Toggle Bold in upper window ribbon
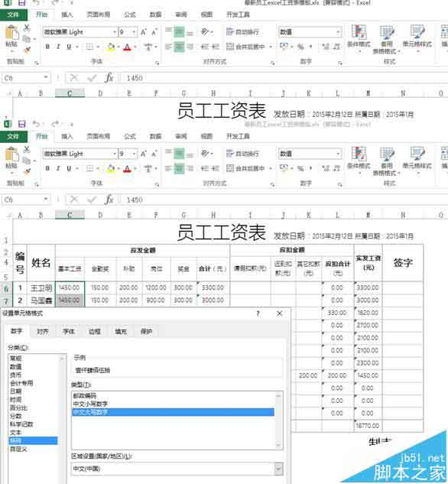 pos(47,47)
